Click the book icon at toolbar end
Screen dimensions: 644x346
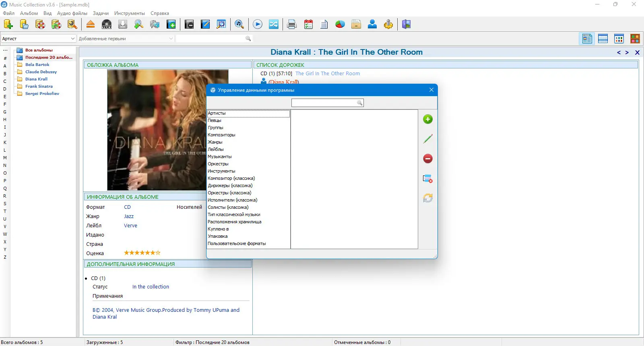[407, 25]
